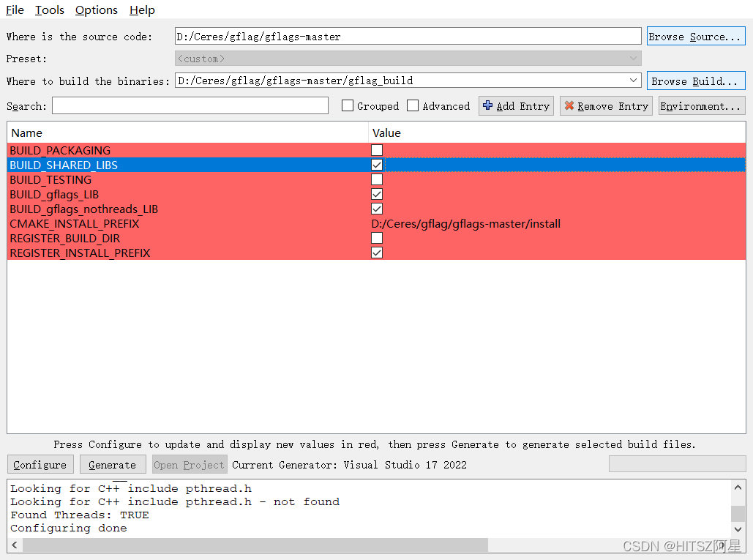This screenshot has height=560, width=753.
Task: Open Environment settings button
Action: click(702, 105)
